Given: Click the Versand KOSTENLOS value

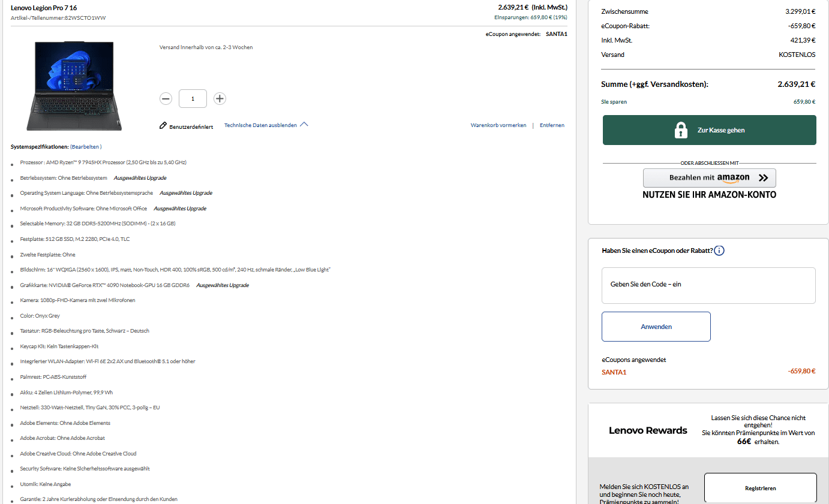Looking at the screenshot, I should [797, 55].
